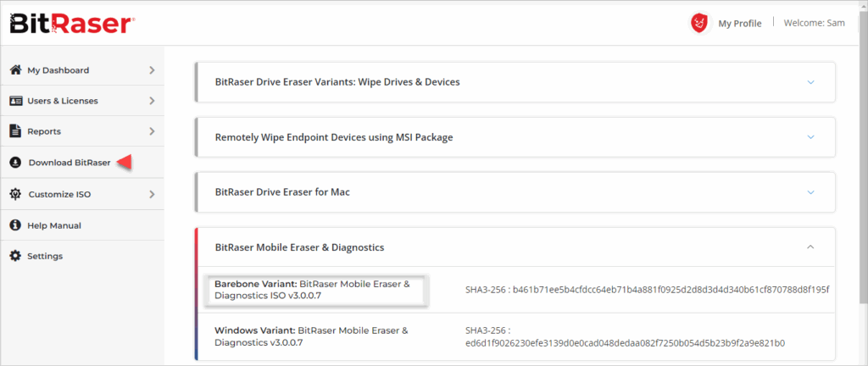
Task: Expand BitRaser Drive Eraser for Mac chevron
Action: (x=811, y=192)
